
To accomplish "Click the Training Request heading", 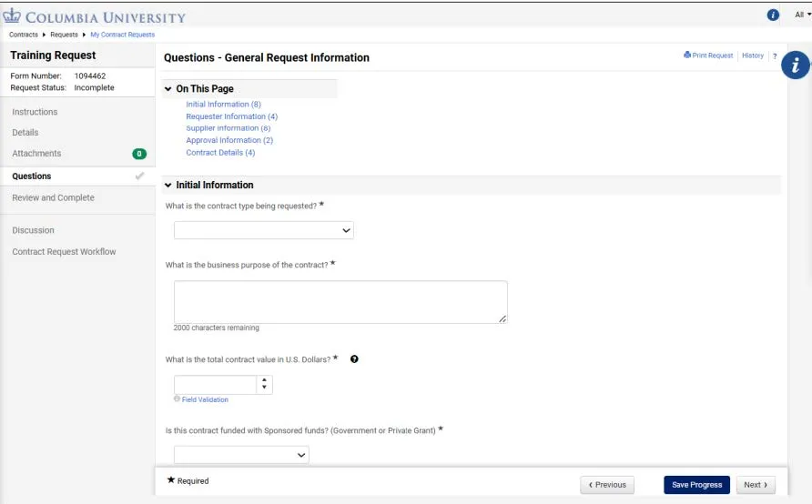I will 53,55.
